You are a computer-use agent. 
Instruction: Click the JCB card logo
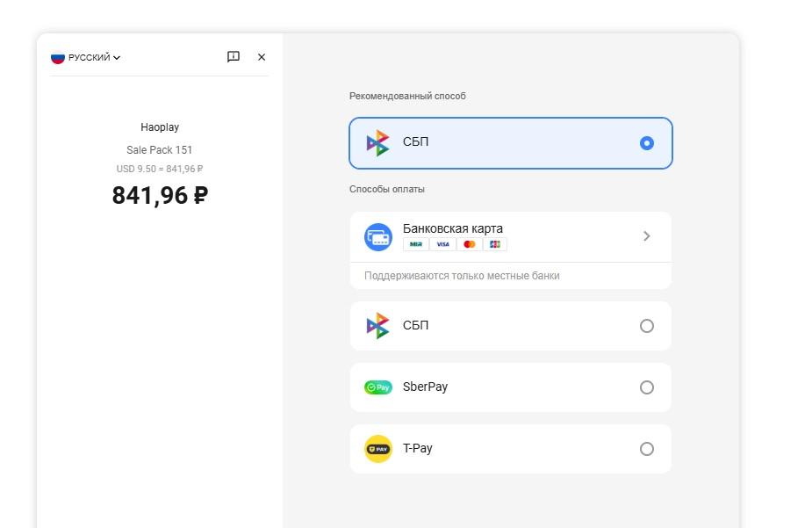point(494,244)
